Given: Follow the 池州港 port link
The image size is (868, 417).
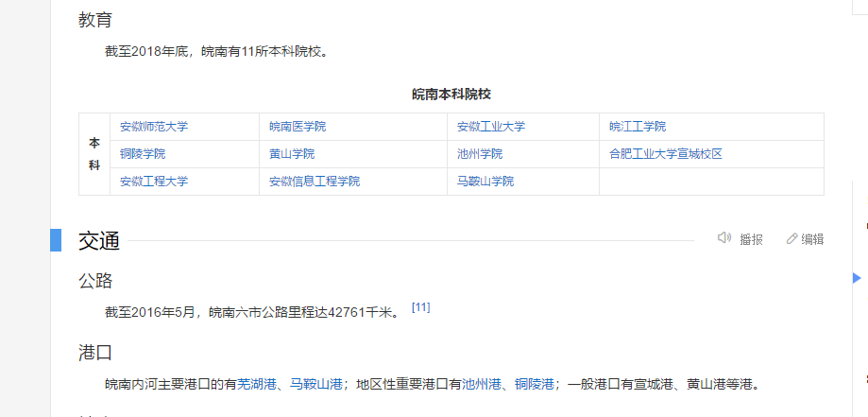Looking at the screenshot, I should tap(482, 384).
